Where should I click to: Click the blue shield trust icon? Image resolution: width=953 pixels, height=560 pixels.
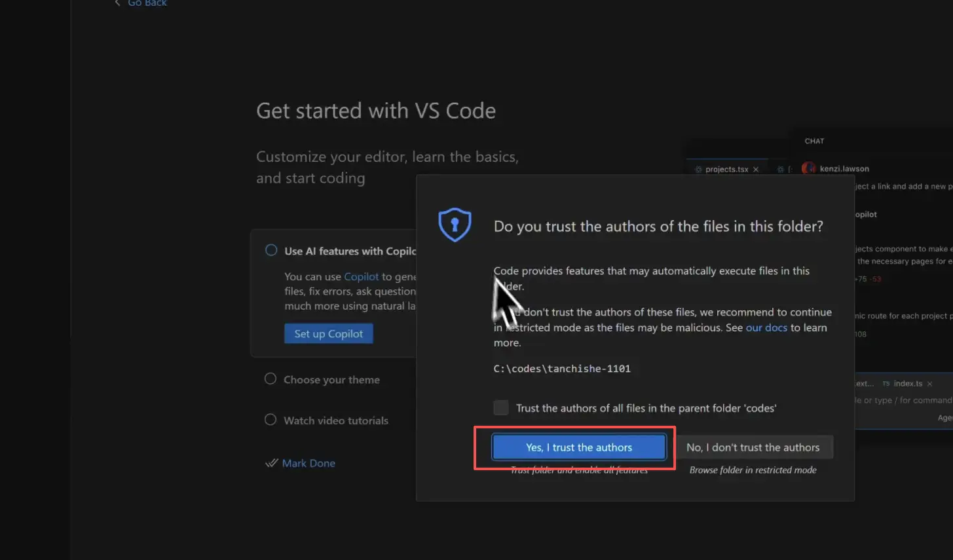coord(455,225)
